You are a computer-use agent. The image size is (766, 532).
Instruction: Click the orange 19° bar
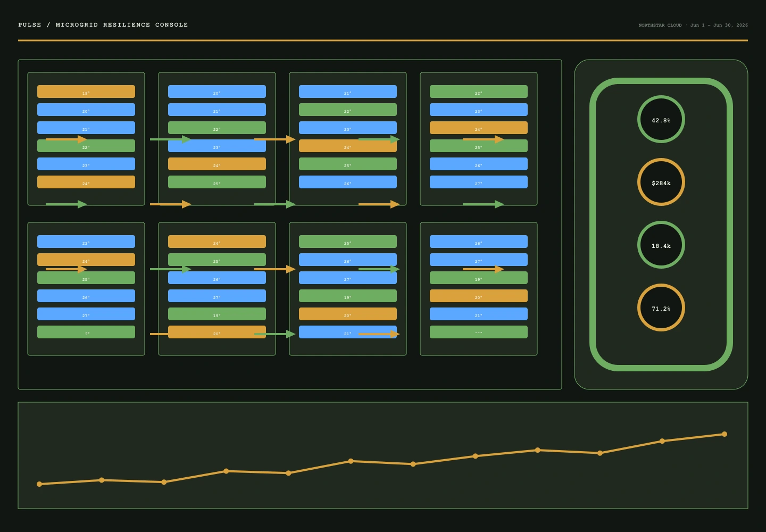86,92
